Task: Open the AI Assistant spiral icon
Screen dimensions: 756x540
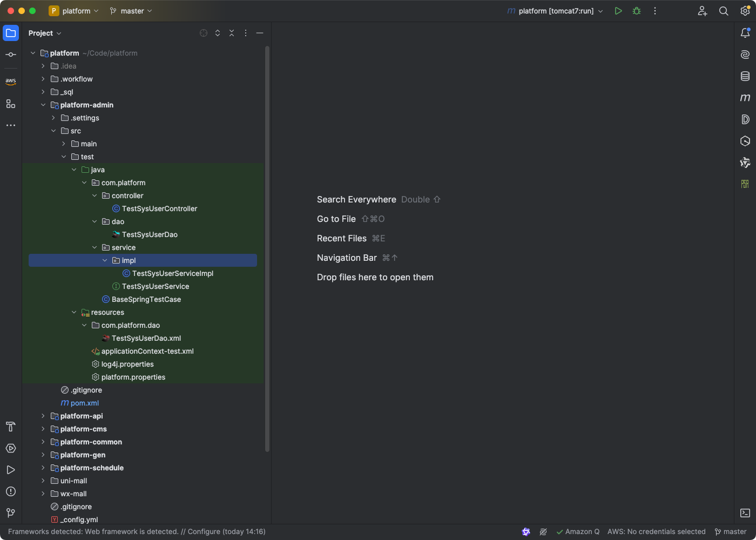Action: pos(745,55)
